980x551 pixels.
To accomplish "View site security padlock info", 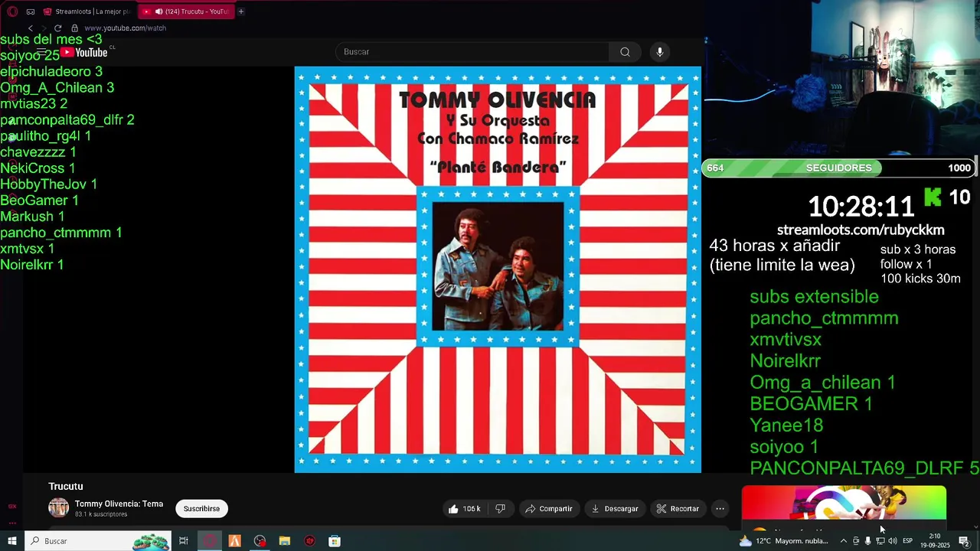I will pyautogui.click(x=75, y=28).
